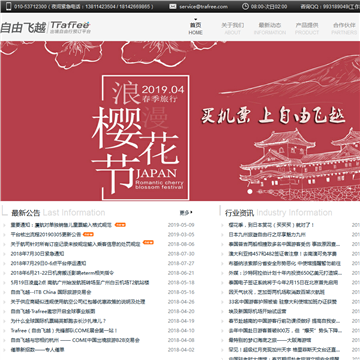Open the 自由飞越-Trafree notice dated 2018-04-20
Image resolution: width=360 pixels, height=360 pixels.
pyautogui.click(x=53, y=311)
